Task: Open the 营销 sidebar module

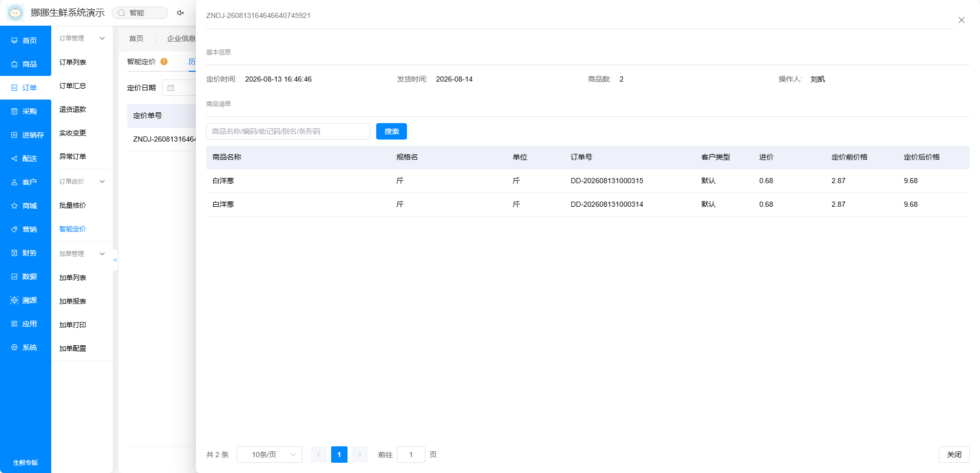Action: point(25,229)
